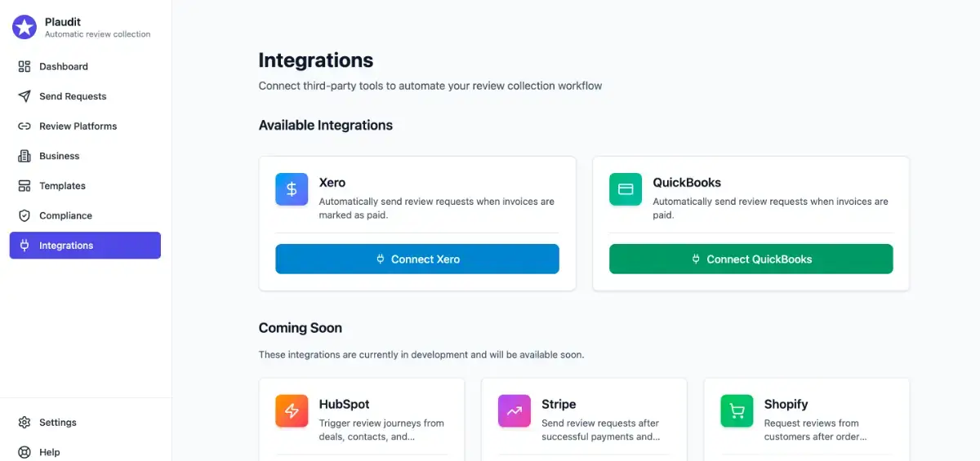Screen dimensions: 980x461
Task: Click the Available Integrations heading
Action: point(326,126)
